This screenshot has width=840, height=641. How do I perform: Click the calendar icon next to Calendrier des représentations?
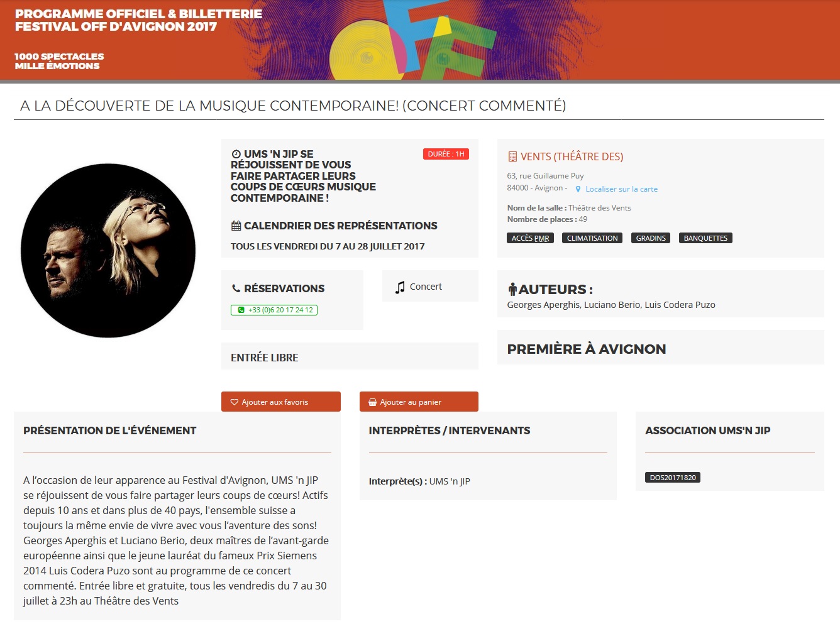pyautogui.click(x=236, y=226)
